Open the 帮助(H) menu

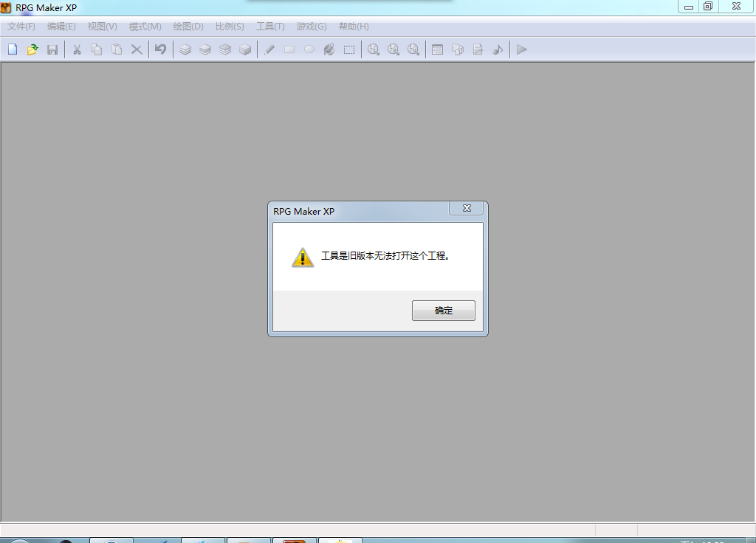pos(354,27)
